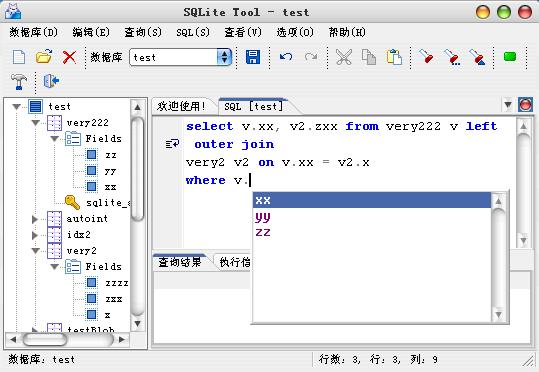The image size is (539, 372).
Task: Click green maximize button in title bar
Action: (x=504, y=12)
